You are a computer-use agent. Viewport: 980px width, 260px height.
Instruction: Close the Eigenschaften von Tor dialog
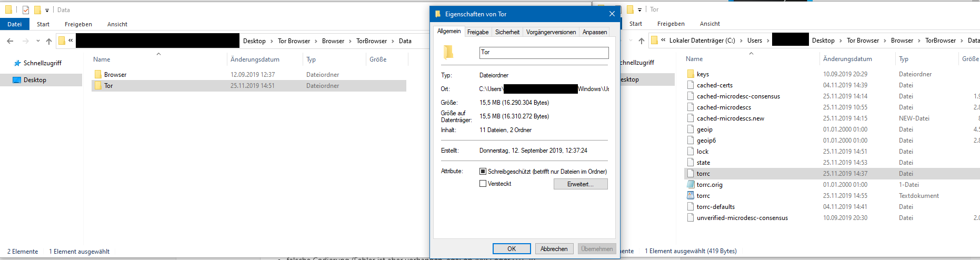(612, 14)
